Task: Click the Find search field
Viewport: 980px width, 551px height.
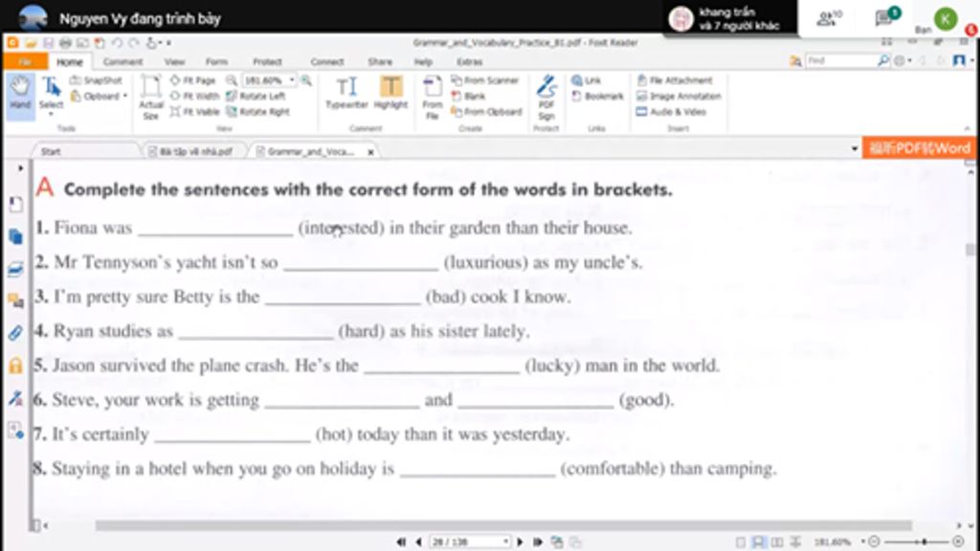Action: pos(841,60)
